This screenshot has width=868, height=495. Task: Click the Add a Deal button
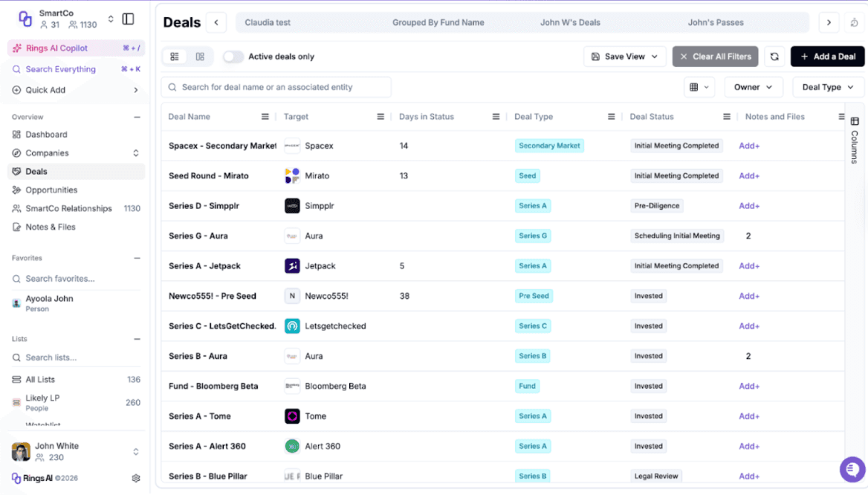pyautogui.click(x=827, y=56)
